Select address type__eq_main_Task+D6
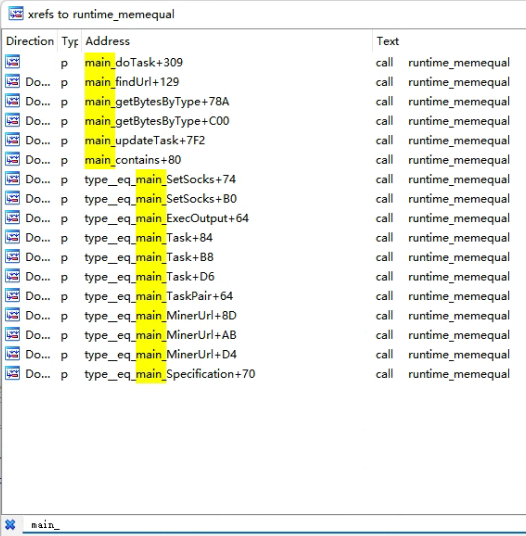This screenshot has width=526, height=536. (150, 277)
